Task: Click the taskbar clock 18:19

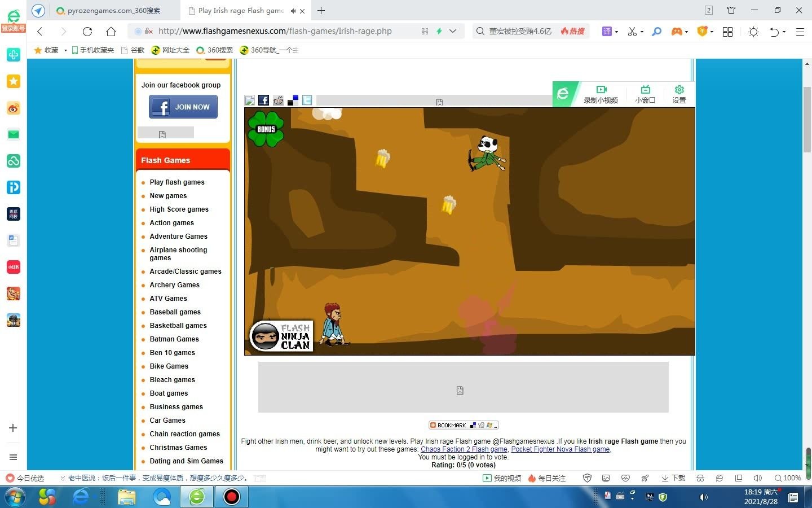Action: pyautogui.click(x=761, y=497)
